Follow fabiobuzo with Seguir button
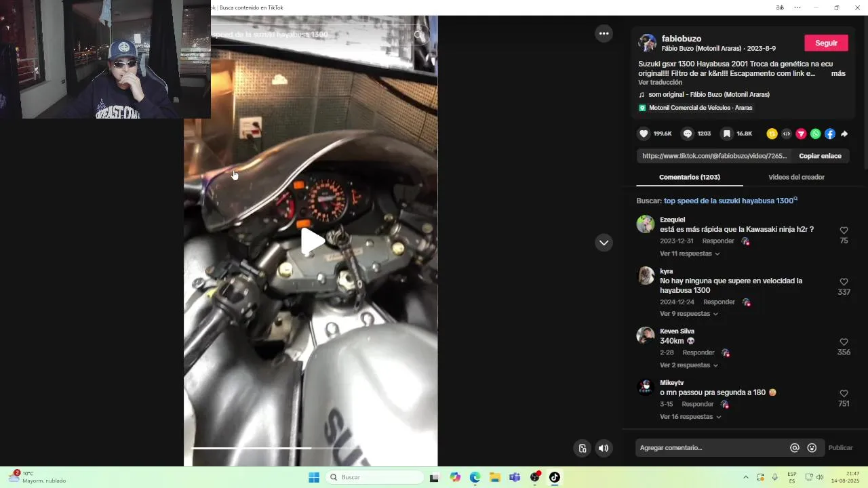This screenshot has height=488, width=868. (826, 43)
